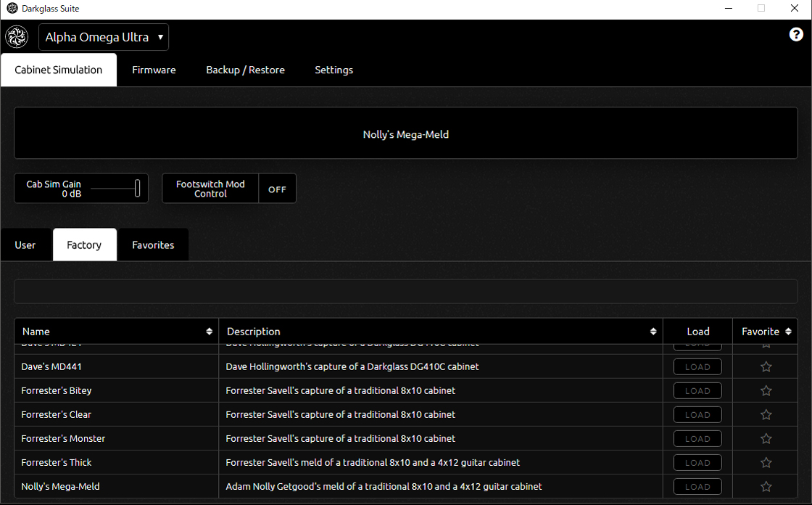Load the Forrester's Monster cabinet
This screenshot has width=812, height=505.
[x=697, y=439]
